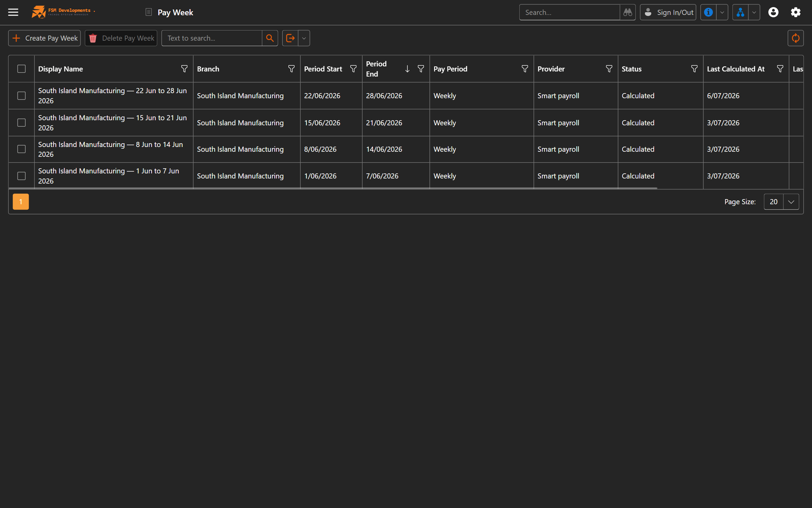Filter the Provider column
This screenshot has width=812, height=508.
[x=609, y=69]
